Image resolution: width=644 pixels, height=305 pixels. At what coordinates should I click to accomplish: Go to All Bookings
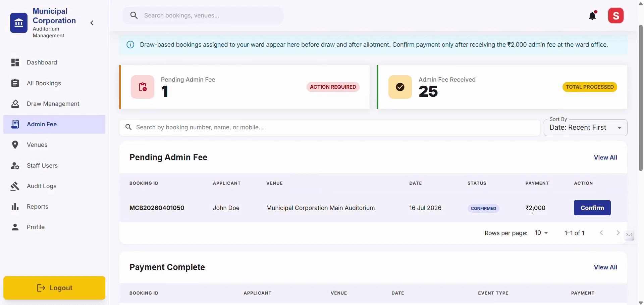point(54,83)
